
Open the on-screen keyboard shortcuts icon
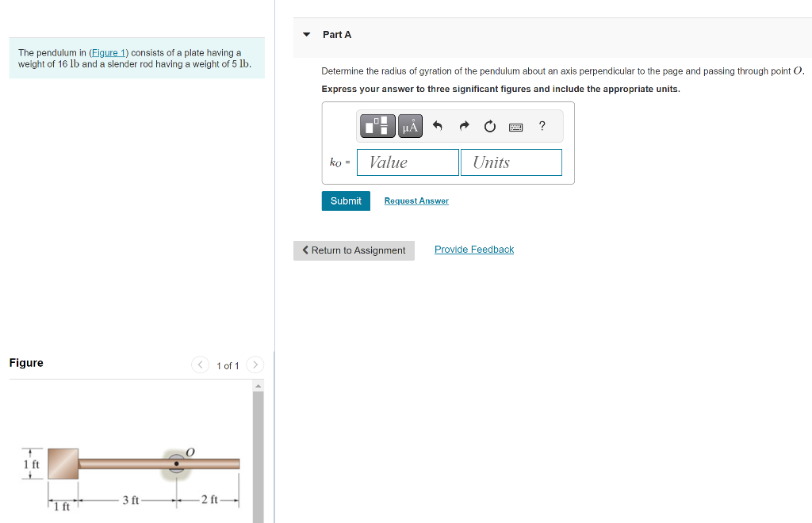(x=516, y=125)
